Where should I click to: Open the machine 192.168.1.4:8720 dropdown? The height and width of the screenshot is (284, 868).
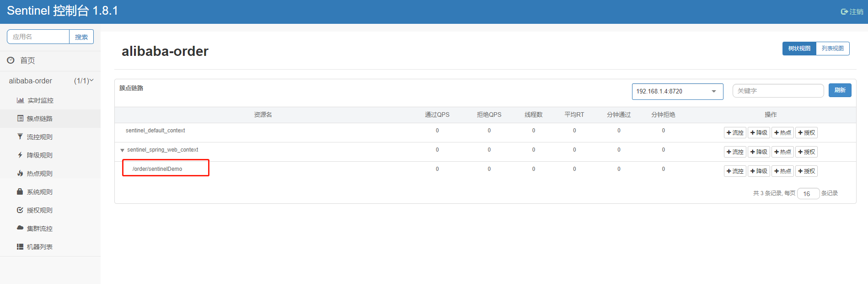677,92
